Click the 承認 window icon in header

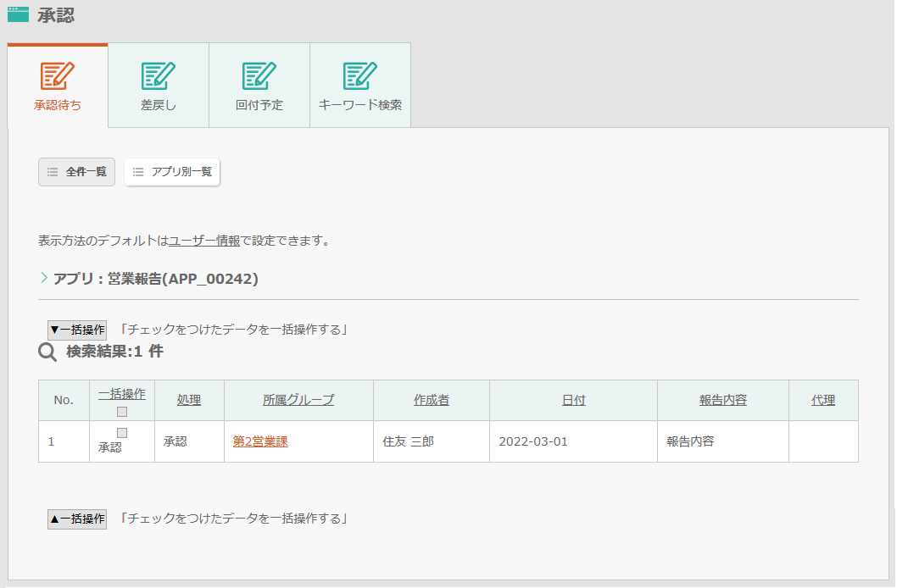point(19,15)
